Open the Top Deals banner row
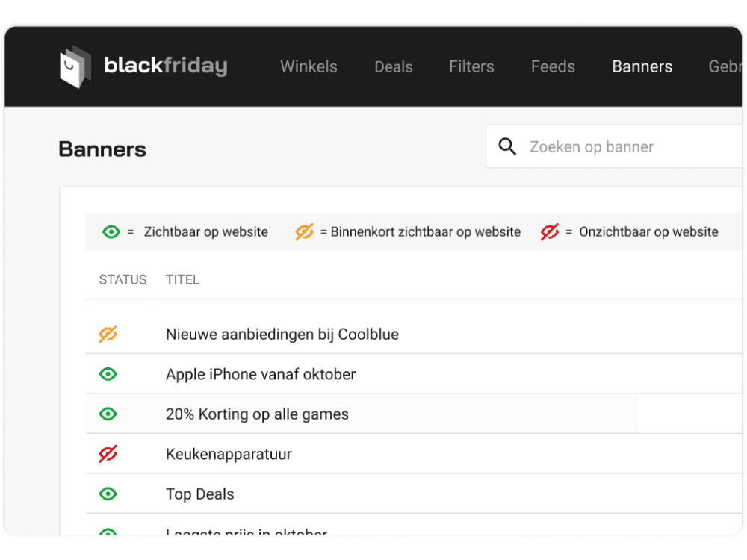This screenshot has height=560, width=747. [x=414, y=494]
